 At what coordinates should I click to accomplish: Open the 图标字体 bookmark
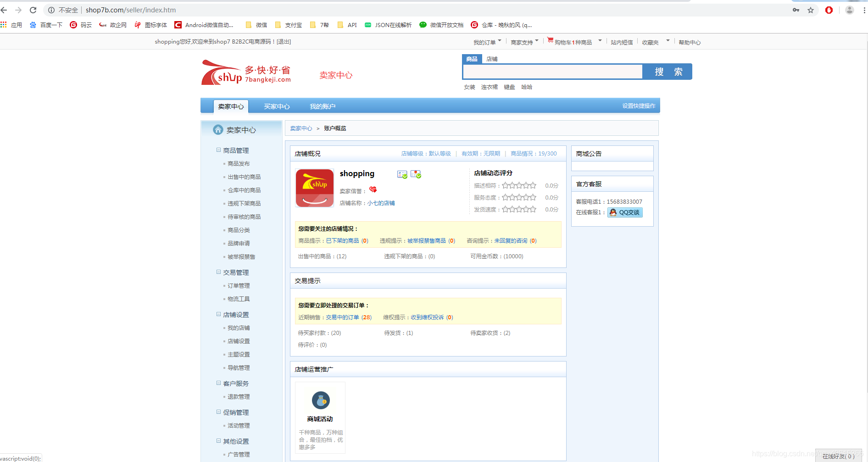(x=150, y=25)
